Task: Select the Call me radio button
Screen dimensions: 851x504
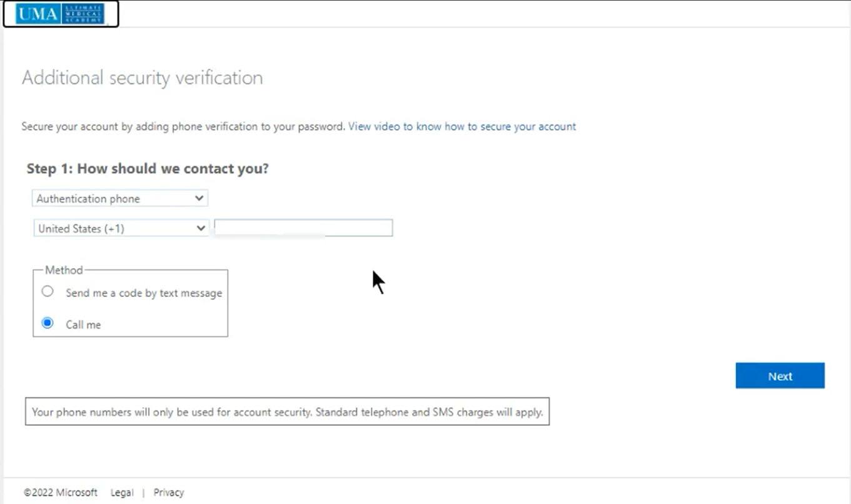Action: (x=48, y=323)
